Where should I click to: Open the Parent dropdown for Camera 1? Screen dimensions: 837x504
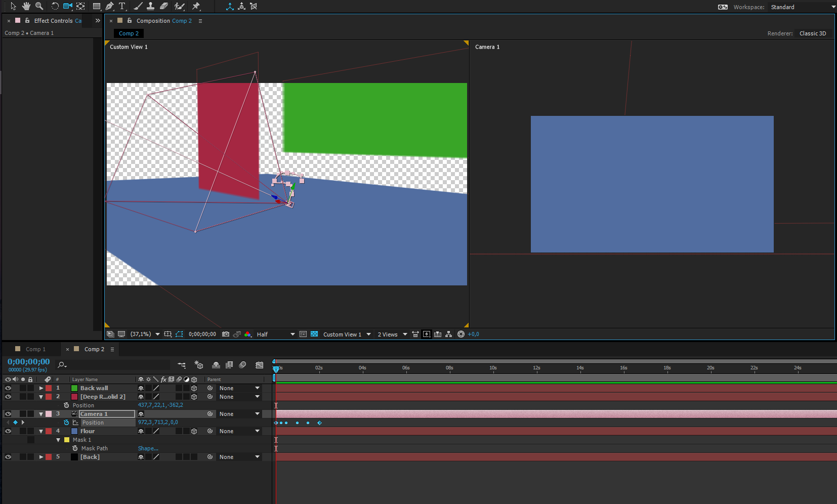point(239,414)
